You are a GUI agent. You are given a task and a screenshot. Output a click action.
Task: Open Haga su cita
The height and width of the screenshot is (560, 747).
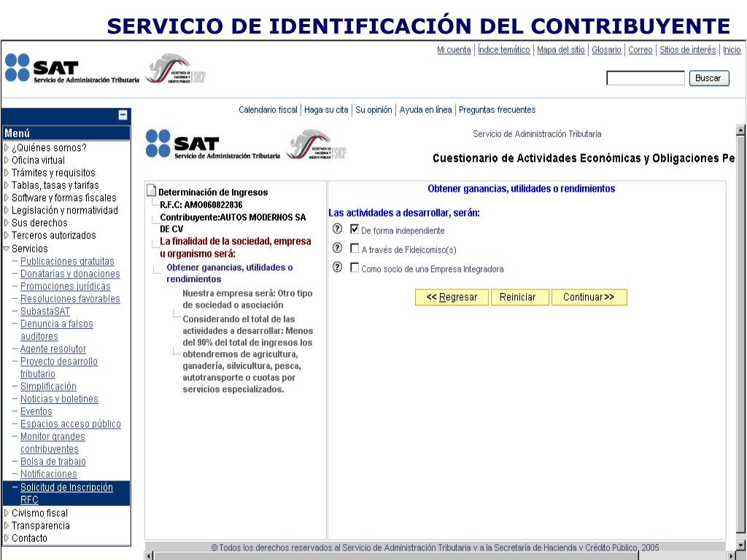tap(326, 110)
